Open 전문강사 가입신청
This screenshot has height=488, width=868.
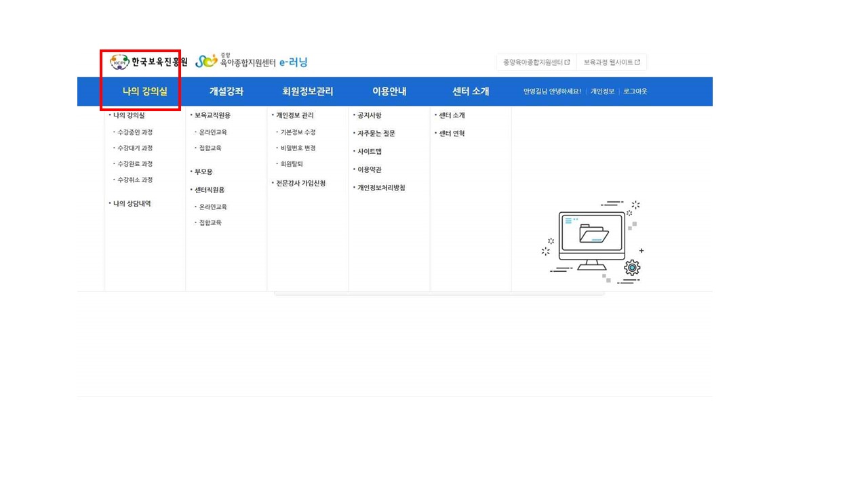(x=300, y=184)
